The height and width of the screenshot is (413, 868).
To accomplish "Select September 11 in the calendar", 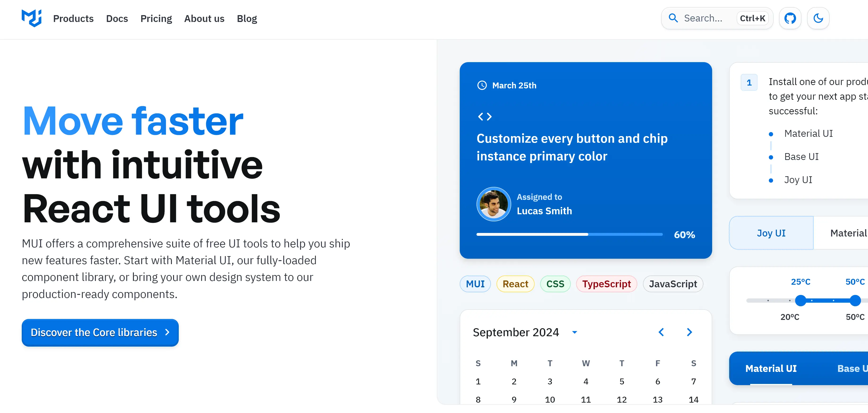I will (x=586, y=400).
